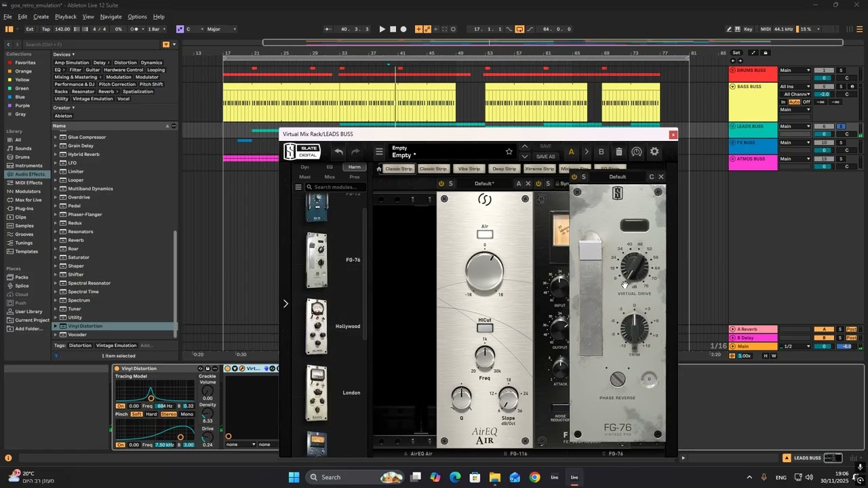Open the Options menu

tap(137, 16)
